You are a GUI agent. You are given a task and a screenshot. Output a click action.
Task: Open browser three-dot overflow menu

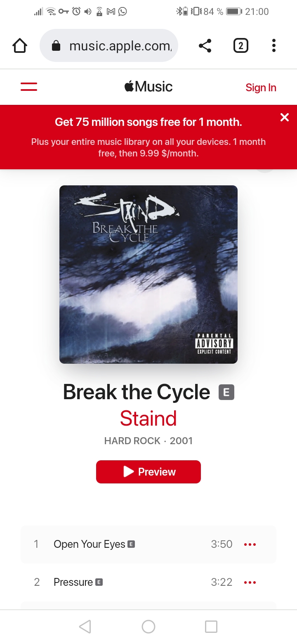tap(273, 45)
